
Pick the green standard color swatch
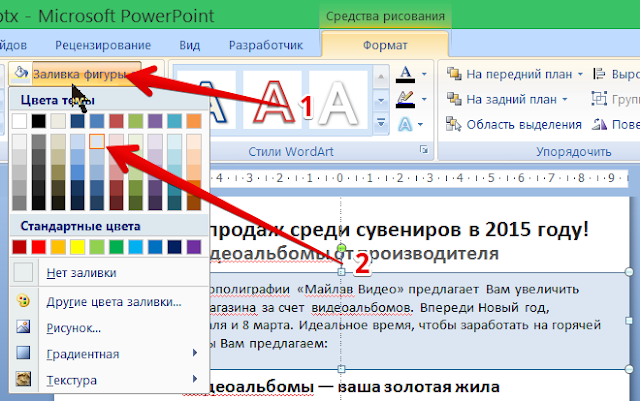point(116,247)
